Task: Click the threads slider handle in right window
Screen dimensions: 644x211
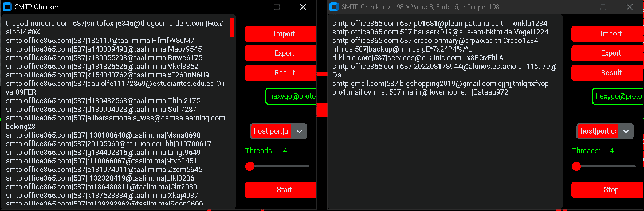Action: pos(576,166)
